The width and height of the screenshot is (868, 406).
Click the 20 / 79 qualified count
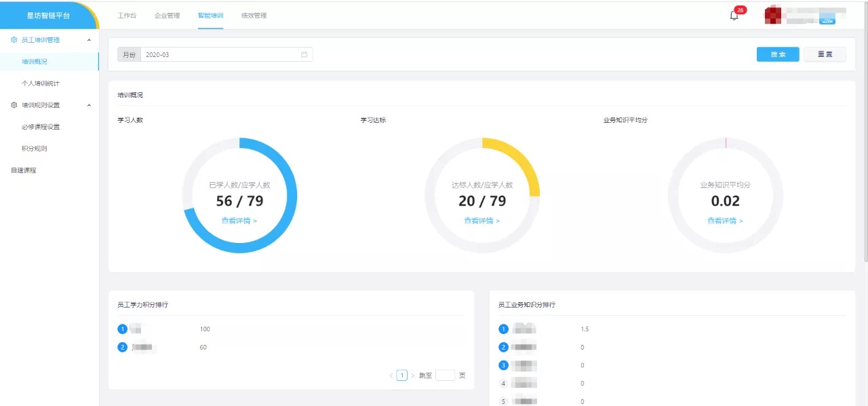(482, 201)
